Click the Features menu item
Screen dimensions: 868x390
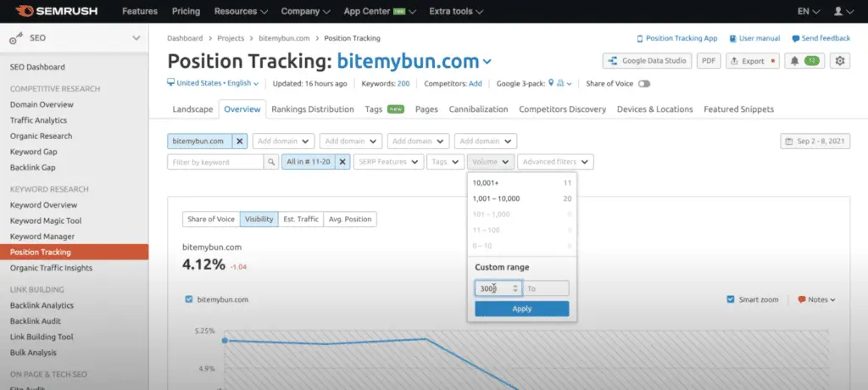[x=140, y=11]
